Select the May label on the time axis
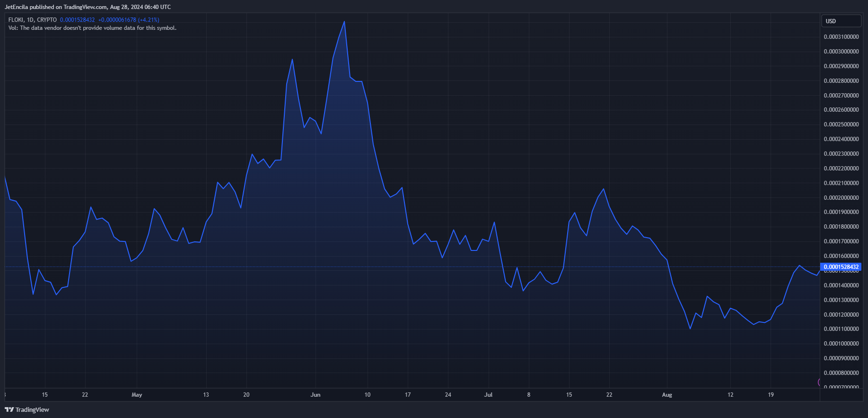 pyautogui.click(x=137, y=395)
